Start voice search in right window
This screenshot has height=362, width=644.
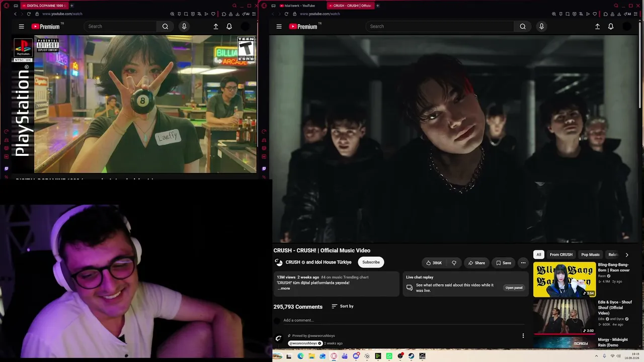tap(541, 27)
